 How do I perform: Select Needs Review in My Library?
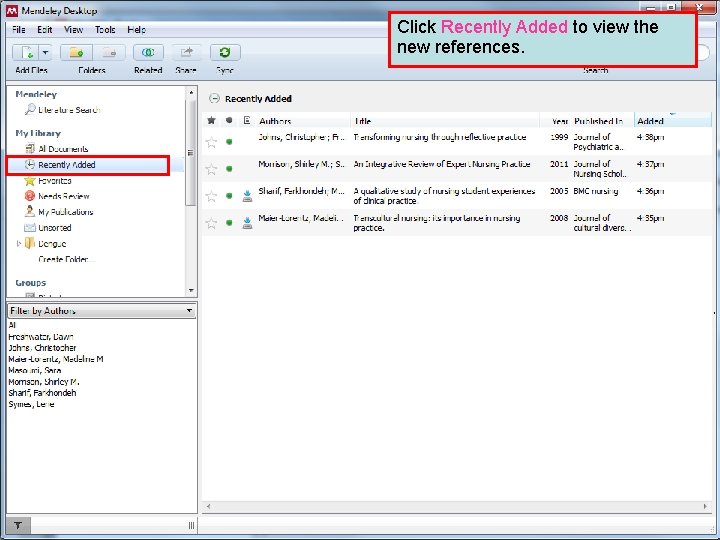63,196
